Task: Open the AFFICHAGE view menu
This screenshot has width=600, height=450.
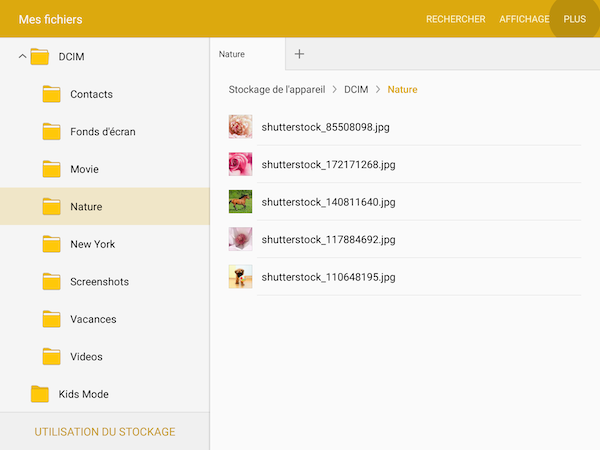Action: click(524, 19)
